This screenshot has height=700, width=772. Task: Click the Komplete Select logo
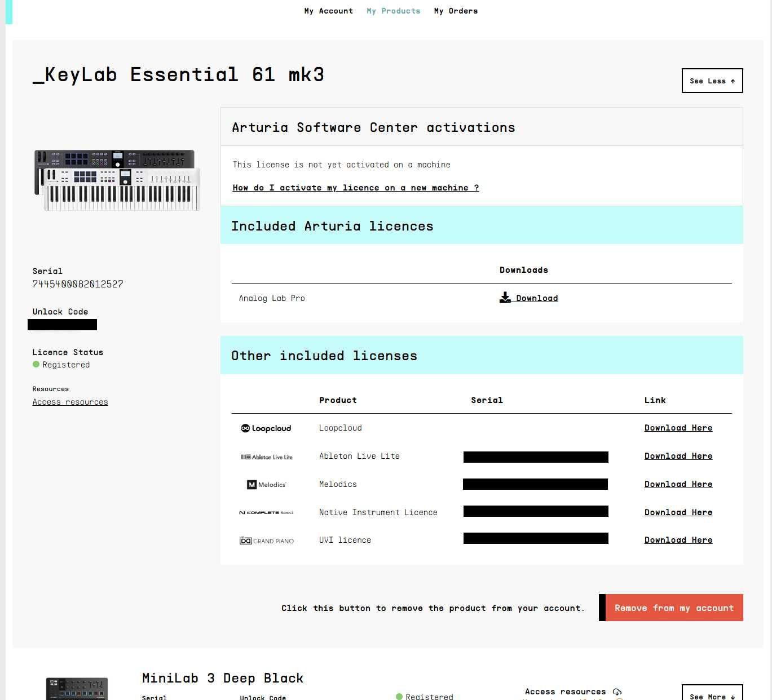[266, 512]
